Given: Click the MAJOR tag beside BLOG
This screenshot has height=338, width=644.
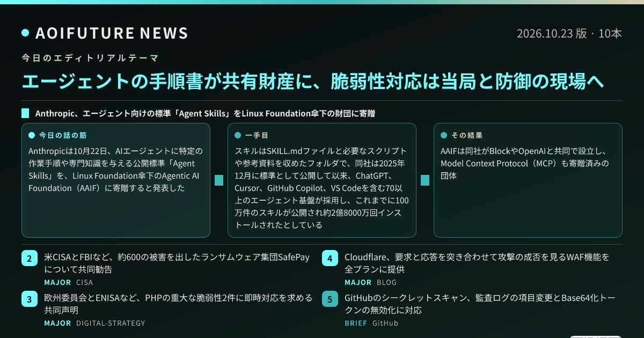Looking at the screenshot, I should (358, 282).
